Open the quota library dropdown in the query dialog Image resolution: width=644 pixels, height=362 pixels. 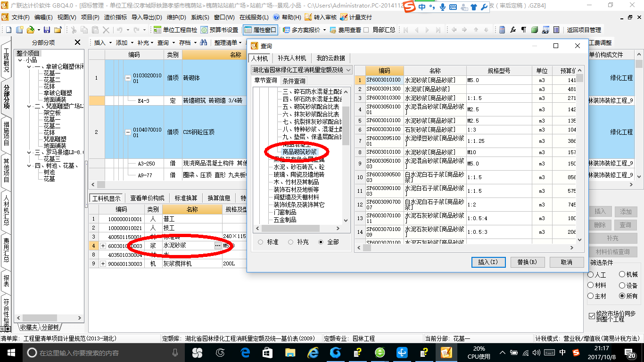[x=348, y=70]
